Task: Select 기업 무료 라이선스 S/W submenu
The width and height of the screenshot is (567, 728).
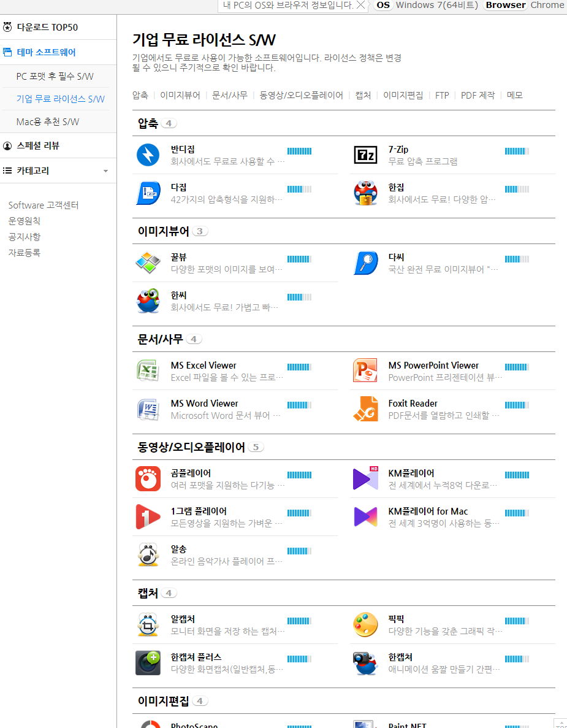Action: pos(60,99)
